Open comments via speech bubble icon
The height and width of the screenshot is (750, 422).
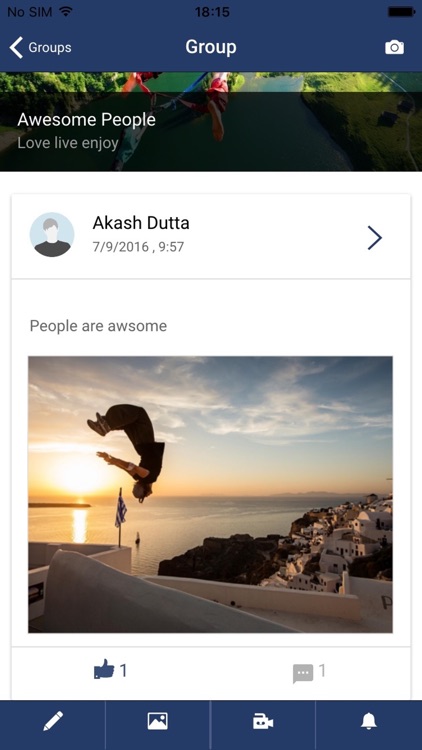pos(303,673)
